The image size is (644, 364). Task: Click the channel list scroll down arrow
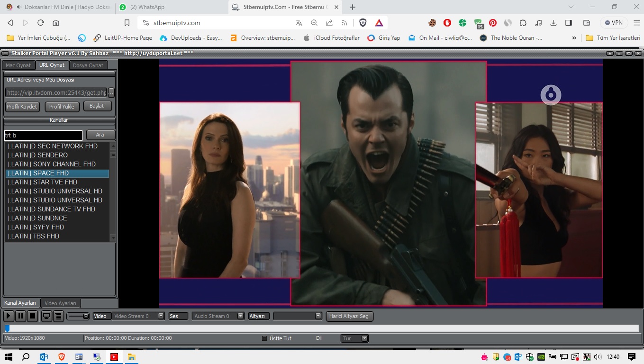(x=113, y=237)
